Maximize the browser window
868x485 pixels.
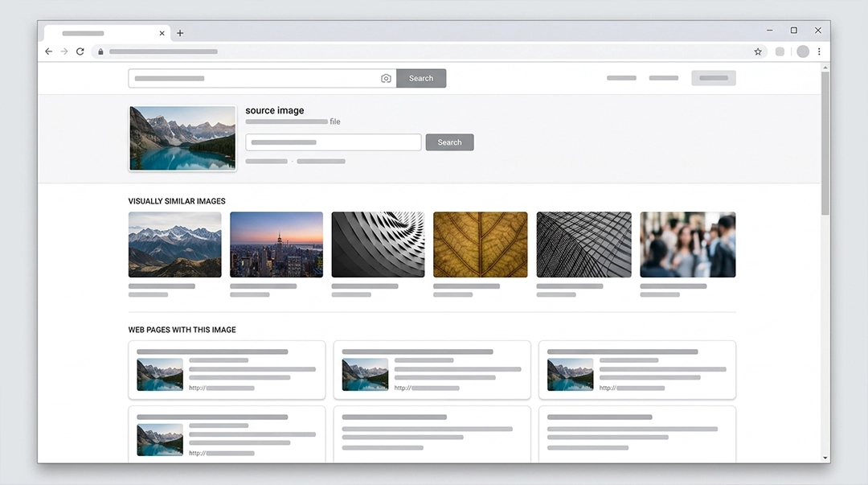pos(794,31)
